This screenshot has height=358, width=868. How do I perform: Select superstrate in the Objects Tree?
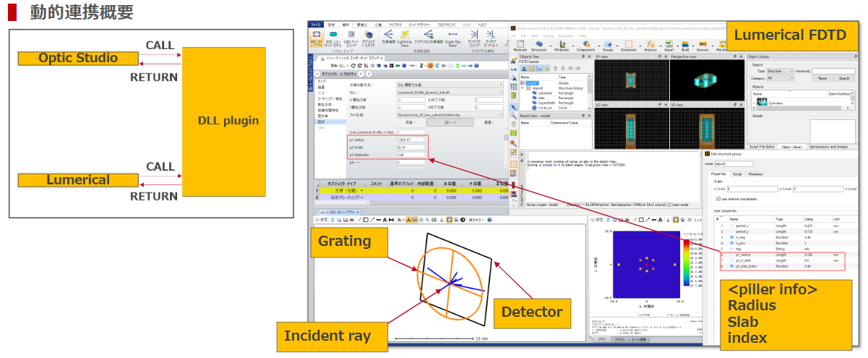click(x=546, y=103)
